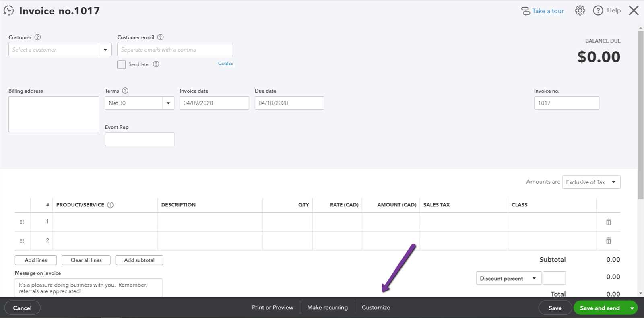This screenshot has height=318, width=644.
Task: Close the invoice with the X icon
Action: (x=634, y=10)
